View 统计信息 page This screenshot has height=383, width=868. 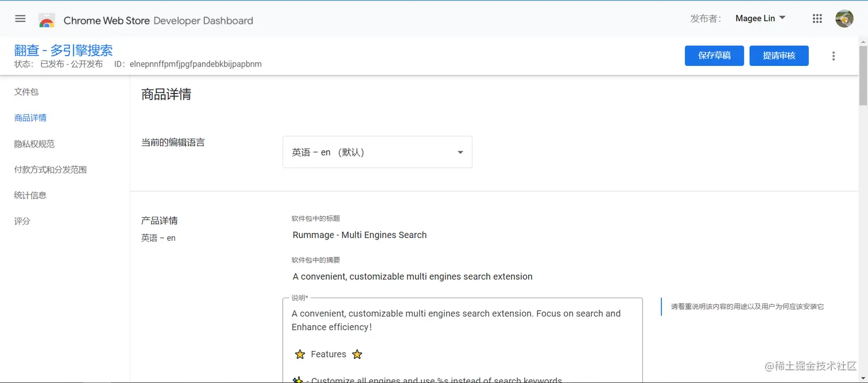pyautogui.click(x=30, y=195)
